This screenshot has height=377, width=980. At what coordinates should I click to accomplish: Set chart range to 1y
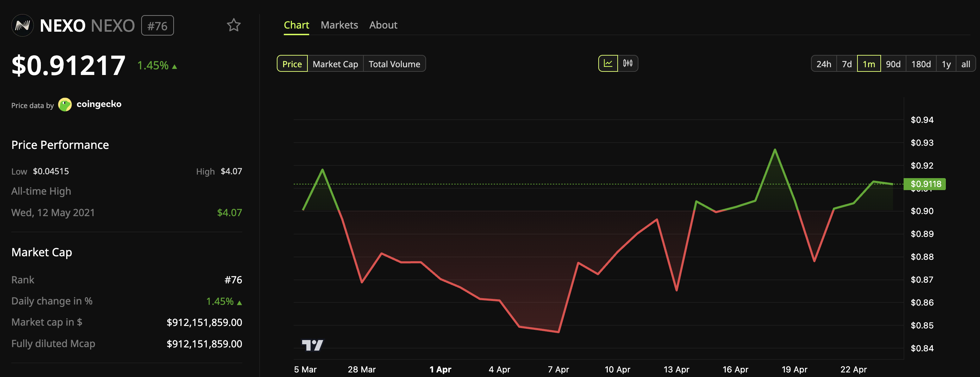[x=946, y=64]
